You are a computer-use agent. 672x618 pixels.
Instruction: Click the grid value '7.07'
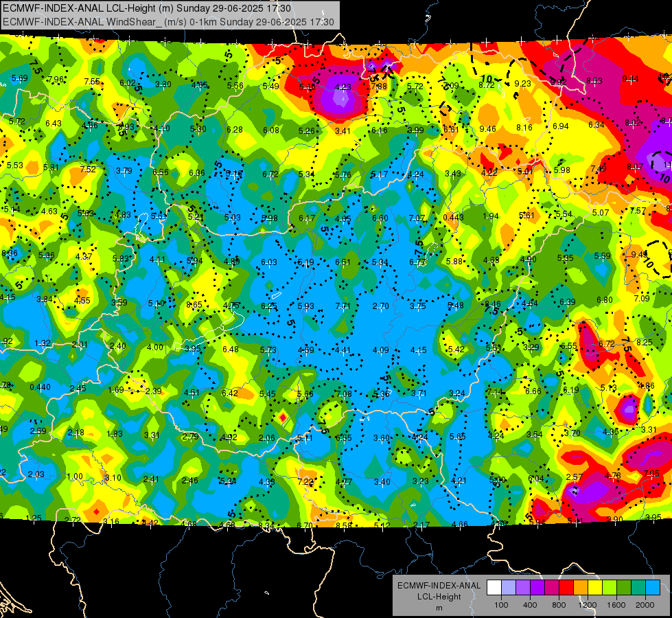click(x=417, y=218)
